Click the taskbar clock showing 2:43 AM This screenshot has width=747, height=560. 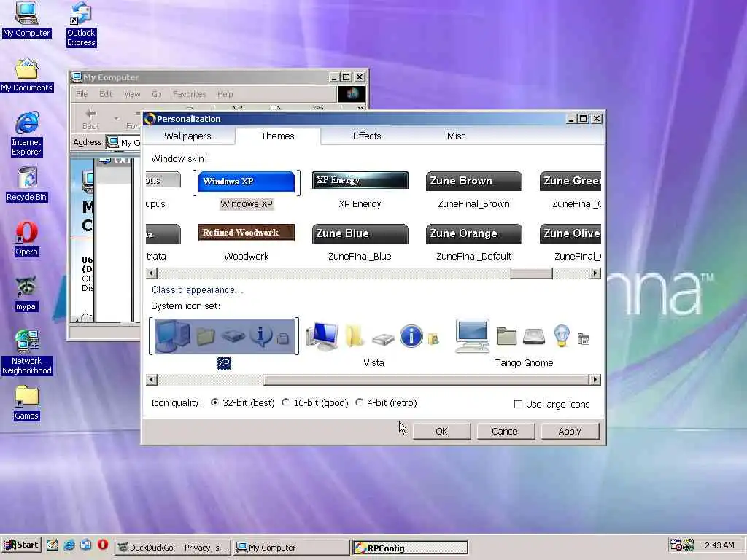tap(719, 545)
